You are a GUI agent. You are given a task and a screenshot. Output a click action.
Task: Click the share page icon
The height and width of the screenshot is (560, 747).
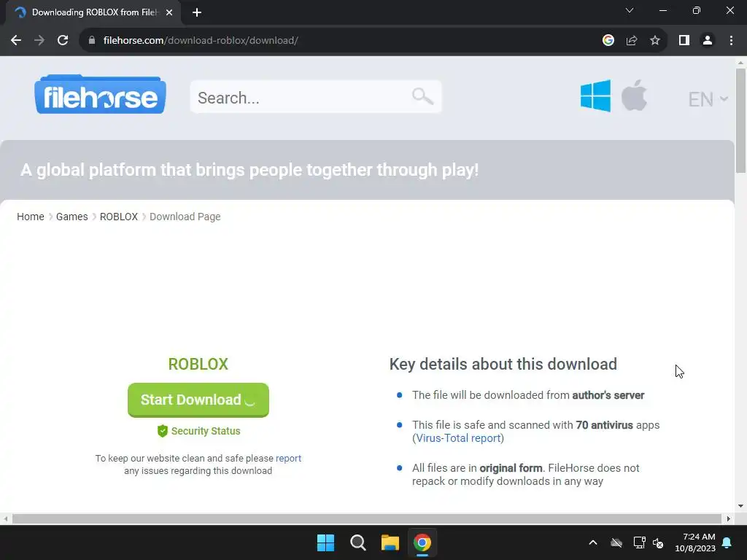point(632,41)
